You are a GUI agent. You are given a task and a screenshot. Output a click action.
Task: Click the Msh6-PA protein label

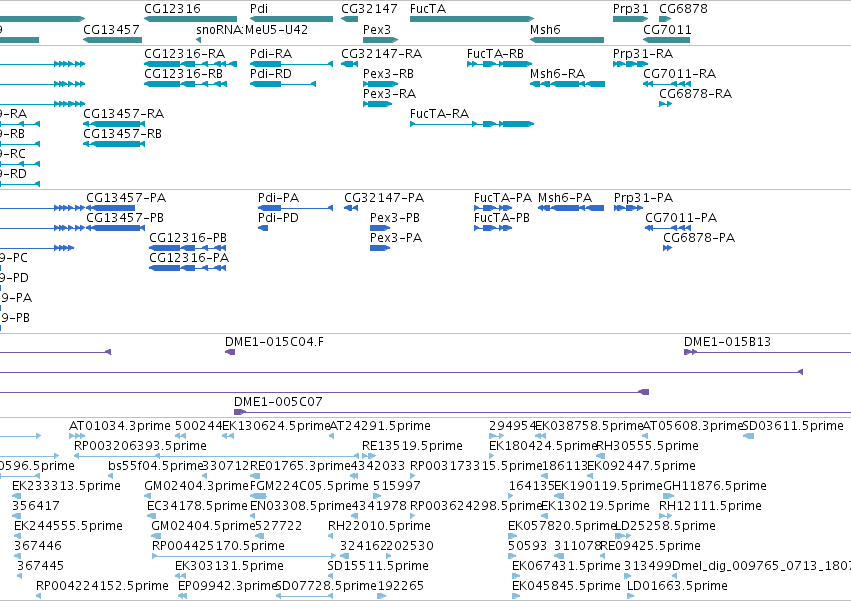565,198
